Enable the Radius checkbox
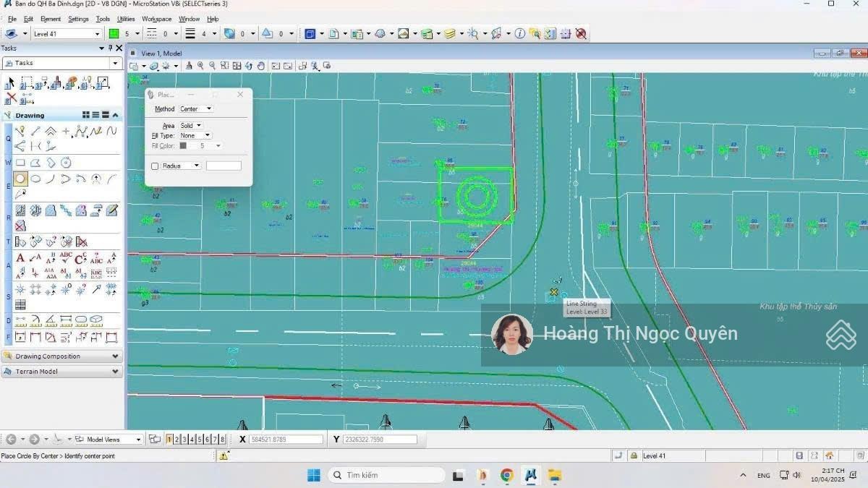This screenshot has width=868, height=488. tap(155, 166)
